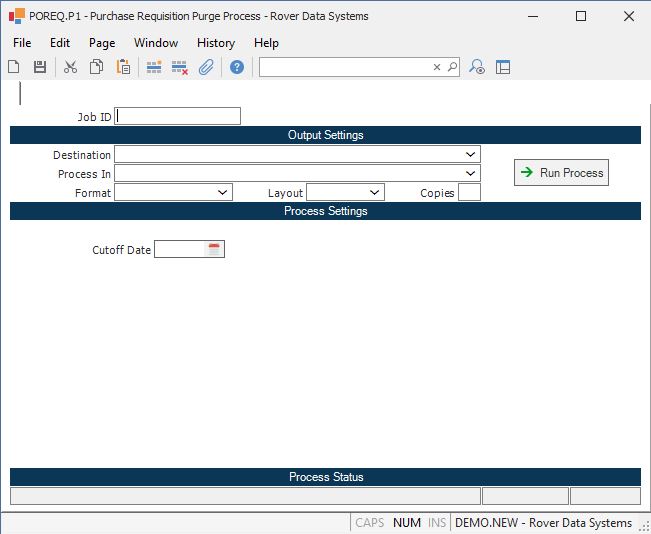Clear the toolbar search box with the X

[436, 67]
